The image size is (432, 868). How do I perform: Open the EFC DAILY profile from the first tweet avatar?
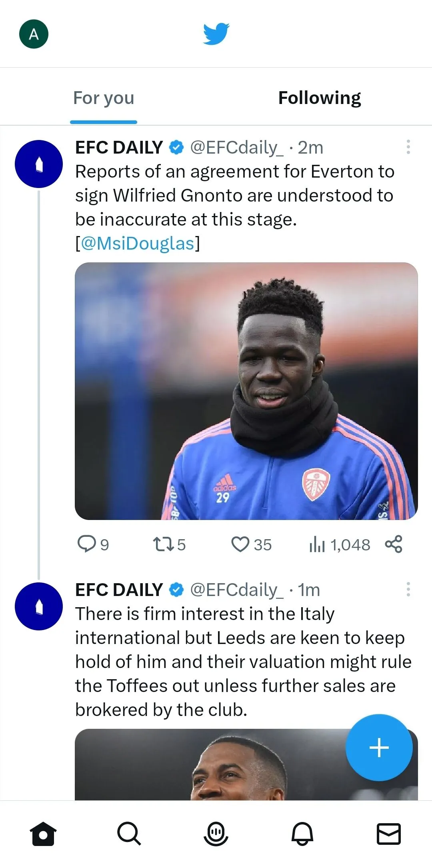click(x=39, y=164)
